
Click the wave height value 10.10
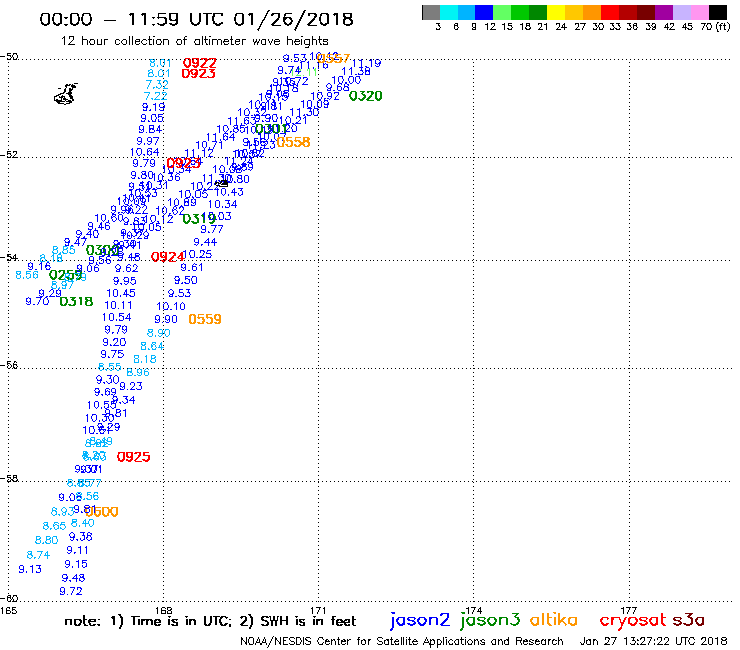(171, 306)
